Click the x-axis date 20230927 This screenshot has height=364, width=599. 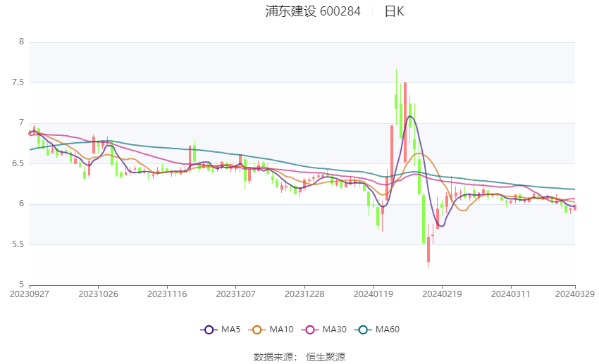coord(30,294)
